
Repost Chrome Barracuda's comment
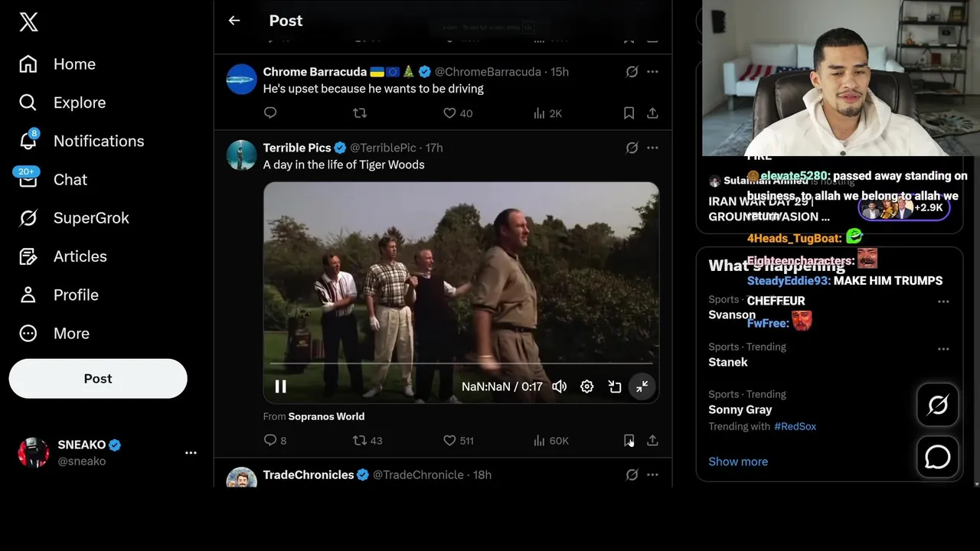pos(359,113)
